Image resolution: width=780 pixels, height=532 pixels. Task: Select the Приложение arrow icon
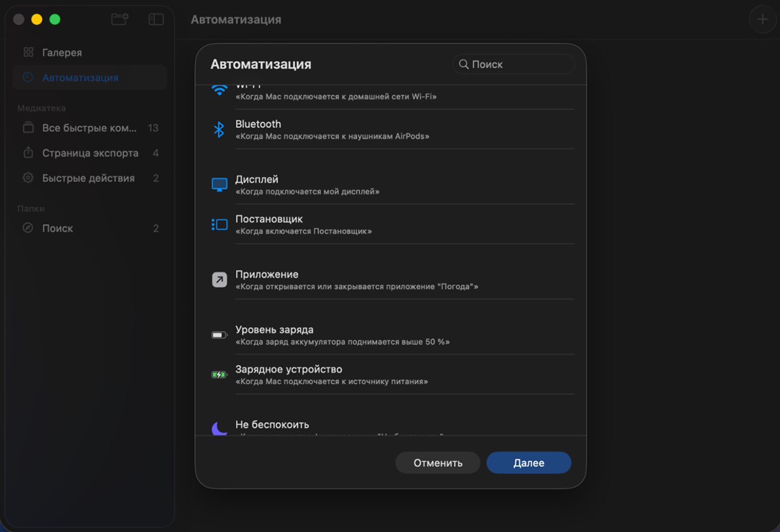(219, 280)
